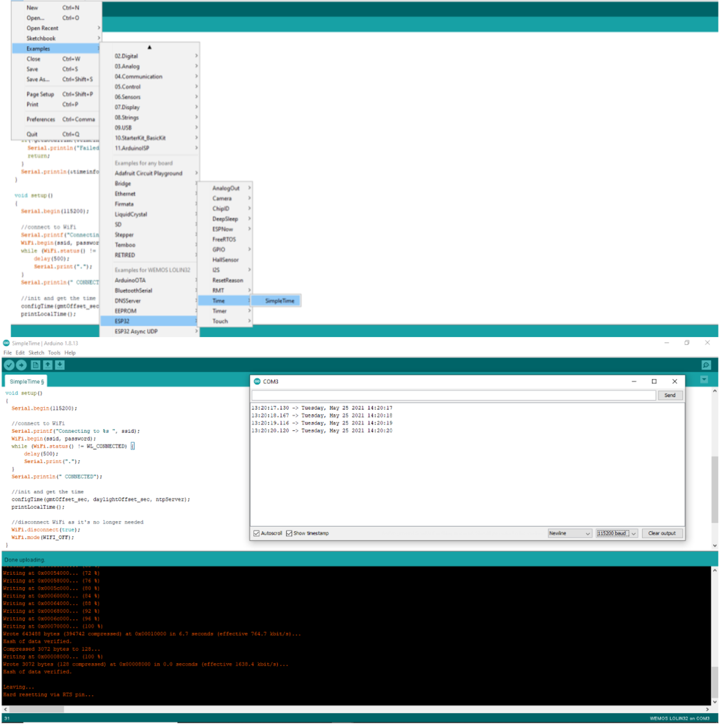
Task: Click the Save sketch down-arrow icon
Action: coord(60,365)
